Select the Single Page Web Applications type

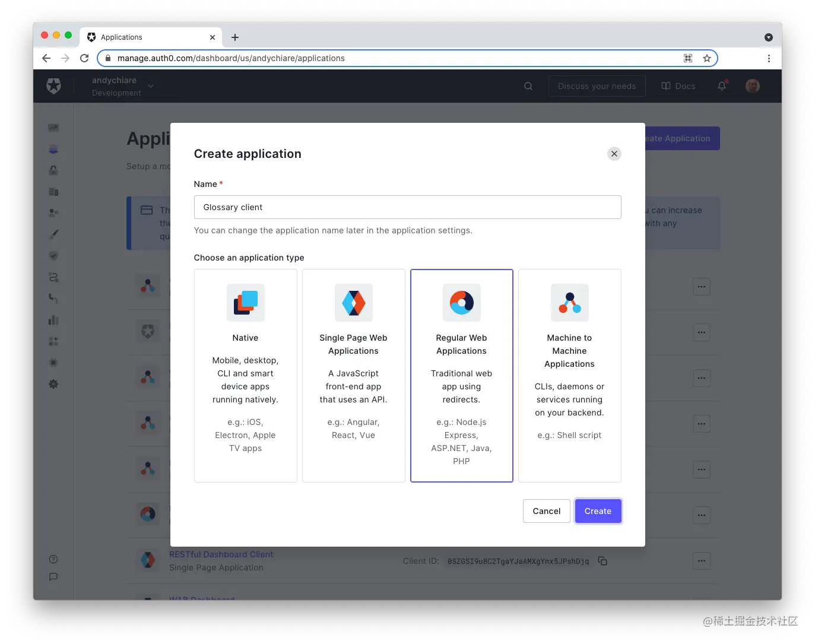(353, 376)
